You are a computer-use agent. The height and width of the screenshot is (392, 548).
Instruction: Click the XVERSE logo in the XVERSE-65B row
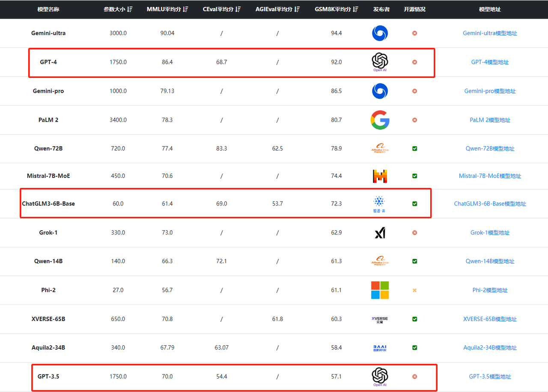click(380, 319)
